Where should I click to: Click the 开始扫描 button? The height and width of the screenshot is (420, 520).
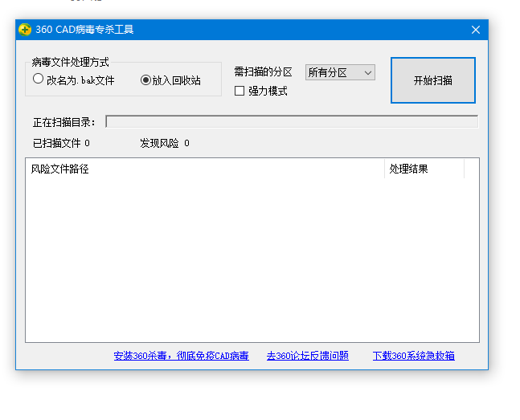432,80
